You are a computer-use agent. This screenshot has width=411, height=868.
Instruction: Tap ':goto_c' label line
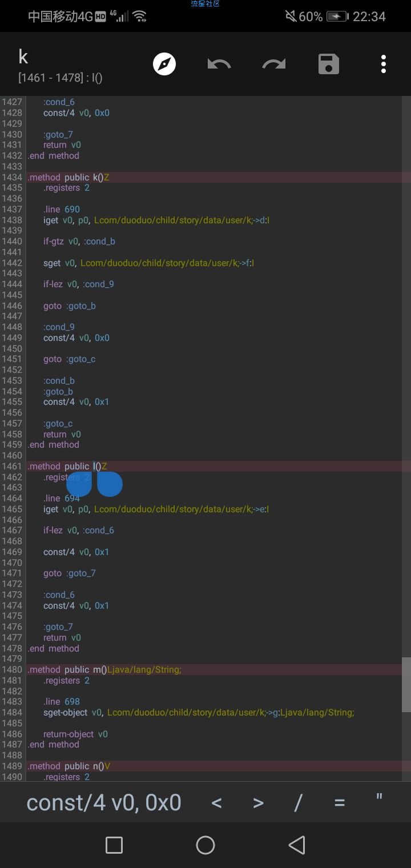tap(58, 424)
